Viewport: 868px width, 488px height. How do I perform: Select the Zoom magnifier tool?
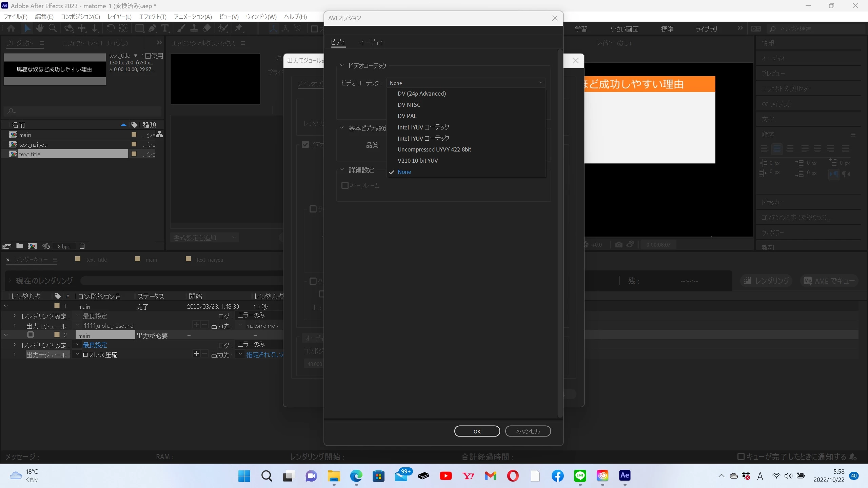(x=53, y=28)
